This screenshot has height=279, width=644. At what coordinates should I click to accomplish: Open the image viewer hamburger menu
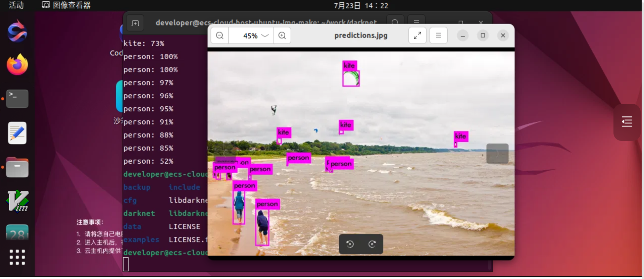[438, 36]
